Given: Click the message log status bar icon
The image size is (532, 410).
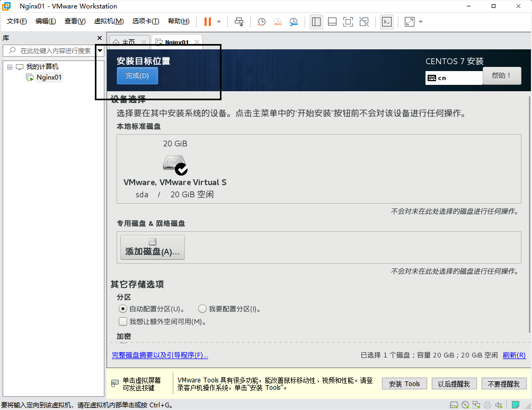Looking at the screenshot, I should (x=516, y=405).
